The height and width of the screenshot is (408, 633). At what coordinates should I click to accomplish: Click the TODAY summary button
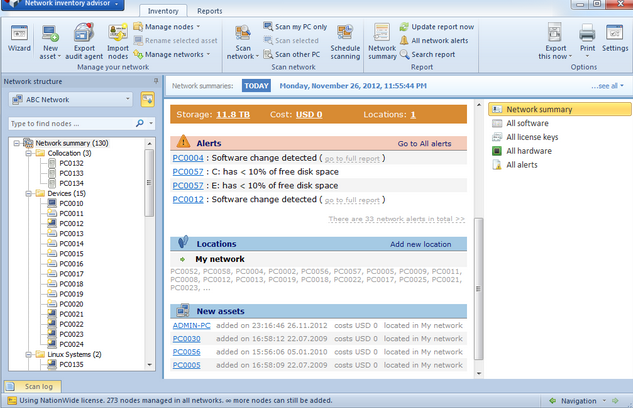256,86
